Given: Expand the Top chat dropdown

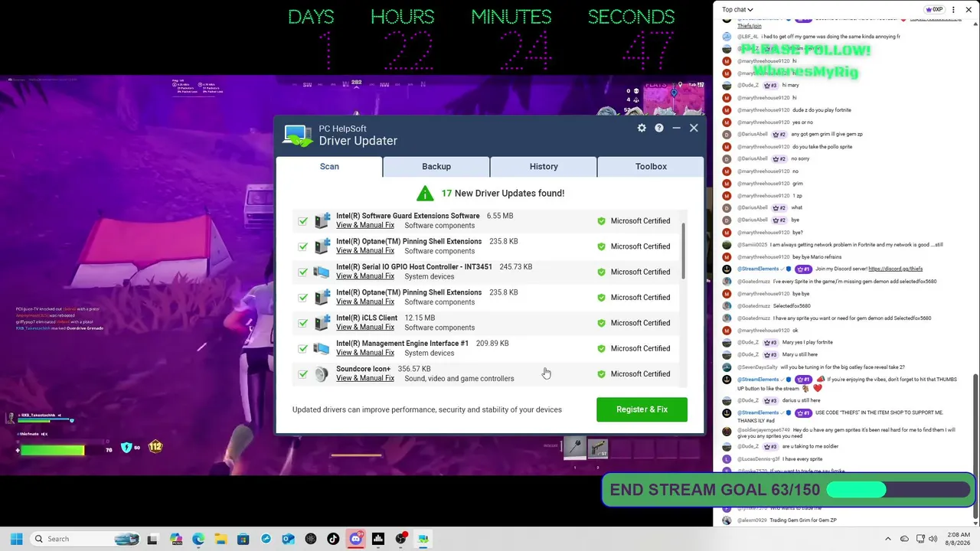Looking at the screenshot, I should tap(737, 10).
